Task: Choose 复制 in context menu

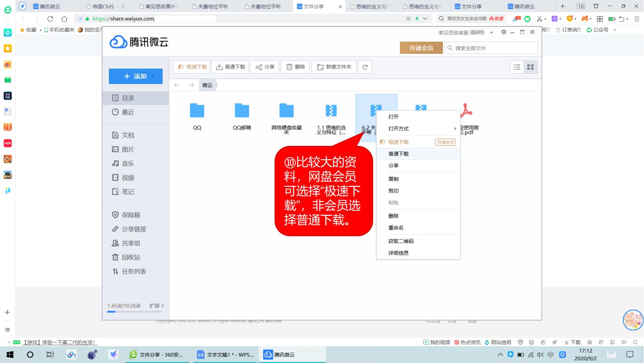Action: (418, 179)
